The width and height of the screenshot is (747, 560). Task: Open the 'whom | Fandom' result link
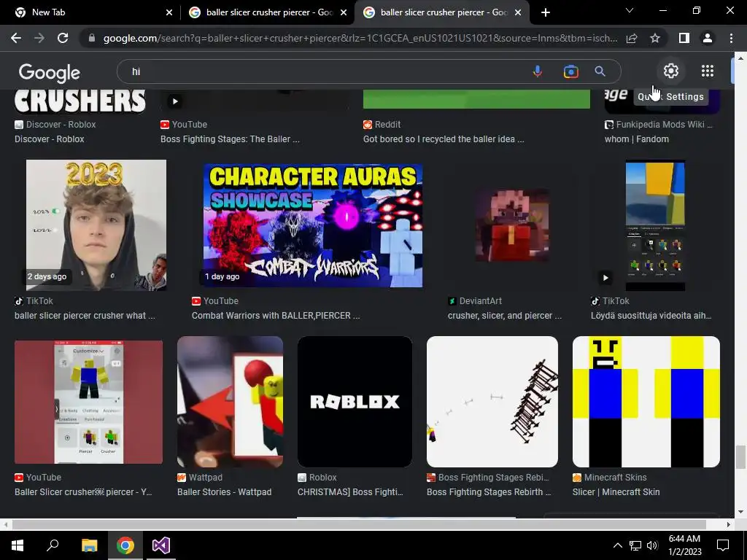[636, 139]
